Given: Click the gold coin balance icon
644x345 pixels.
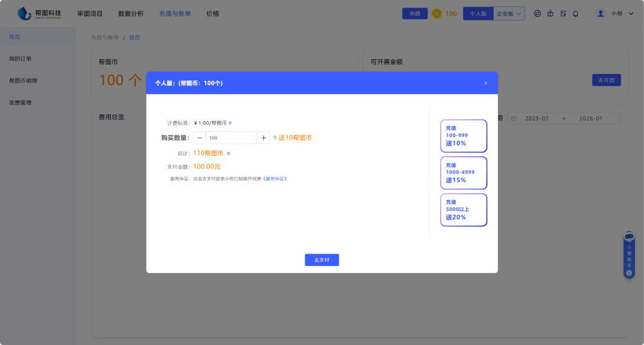Looking at the screenshot, I should coord(437,14).
